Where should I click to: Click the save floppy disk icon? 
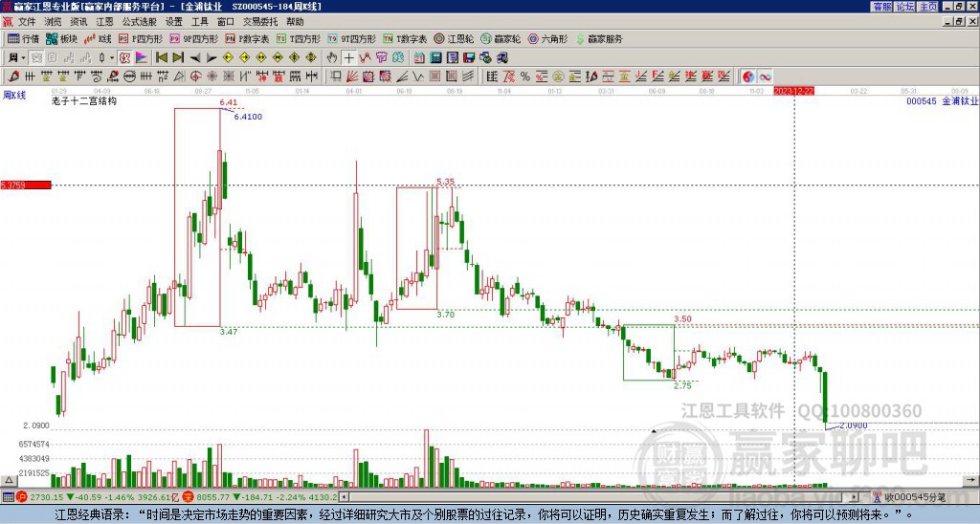(469, 58)
